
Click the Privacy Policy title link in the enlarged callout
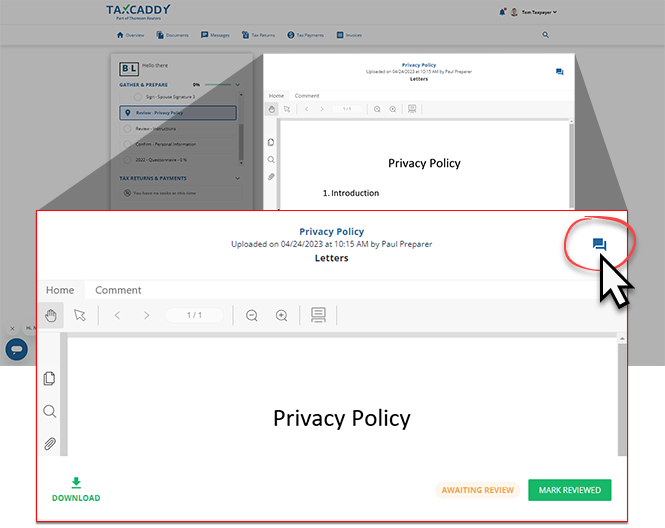point(332,232)
